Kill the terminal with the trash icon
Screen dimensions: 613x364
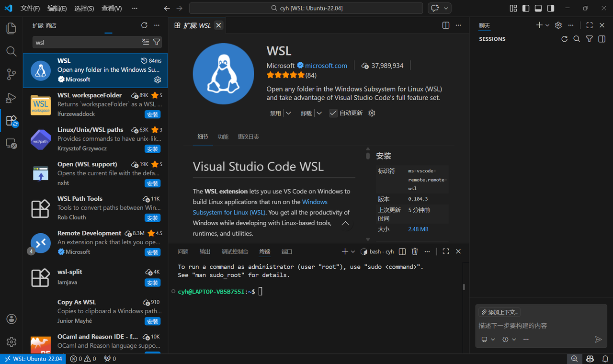coord(415,251)
